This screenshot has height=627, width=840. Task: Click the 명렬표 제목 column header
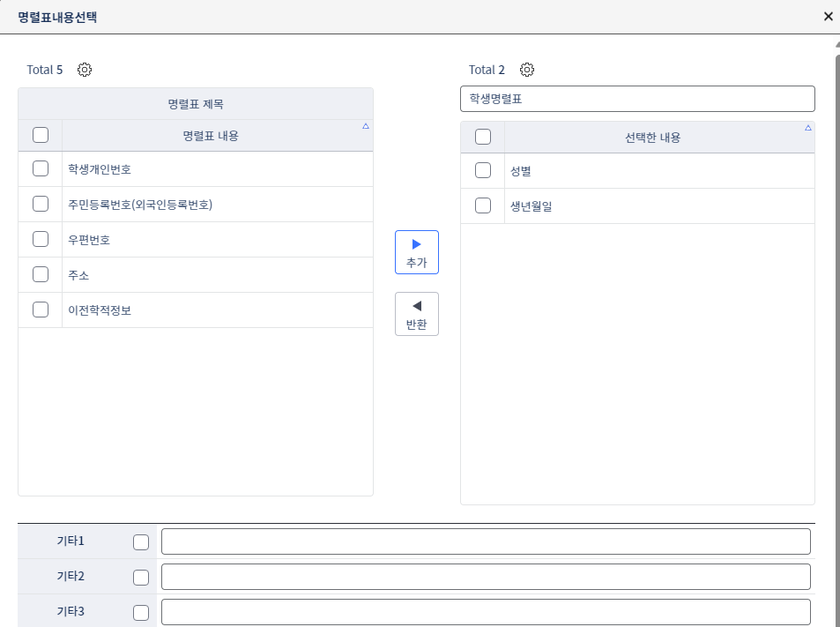coord(196,104)
